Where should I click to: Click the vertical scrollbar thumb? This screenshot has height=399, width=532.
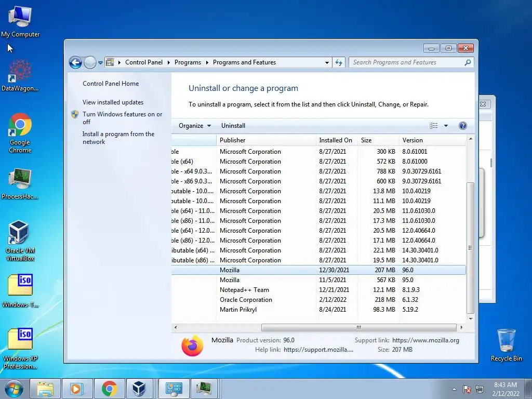[470, 248]
